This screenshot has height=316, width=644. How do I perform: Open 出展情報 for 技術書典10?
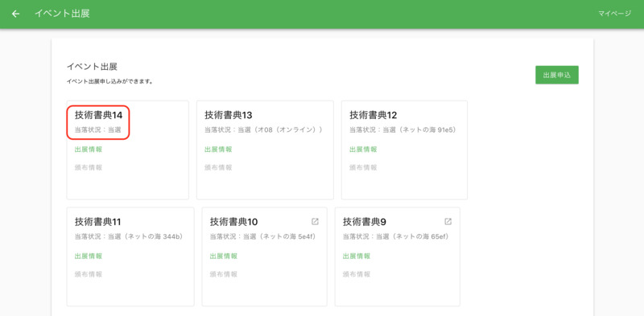[224, 256]
